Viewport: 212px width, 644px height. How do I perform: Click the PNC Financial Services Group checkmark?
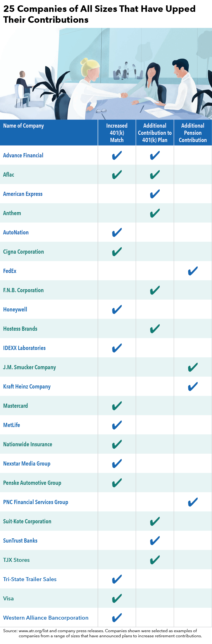pyautogui.click(x=193, y=502)
